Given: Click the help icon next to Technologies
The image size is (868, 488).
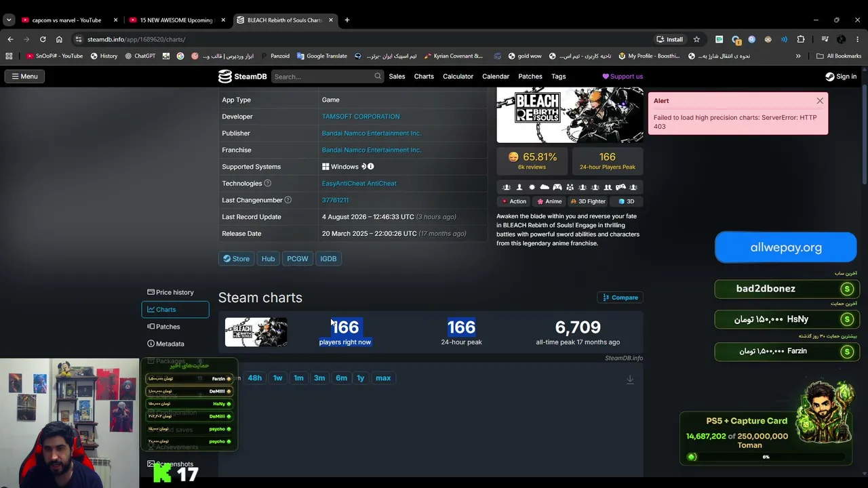Looking at the screenshot, I should pyautogui.click(x=267, y=184).
